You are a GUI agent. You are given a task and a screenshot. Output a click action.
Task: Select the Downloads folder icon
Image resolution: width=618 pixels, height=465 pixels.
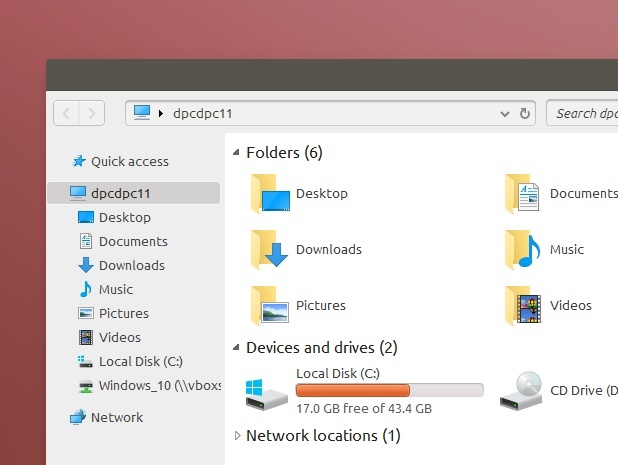tap(270, 249)
